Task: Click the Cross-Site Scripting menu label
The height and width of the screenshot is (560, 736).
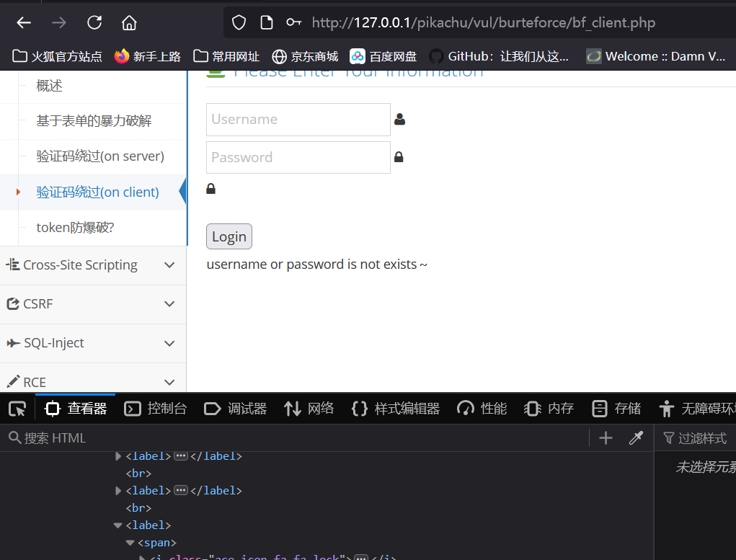Action: pyautogui.click(x=80, y=265)
